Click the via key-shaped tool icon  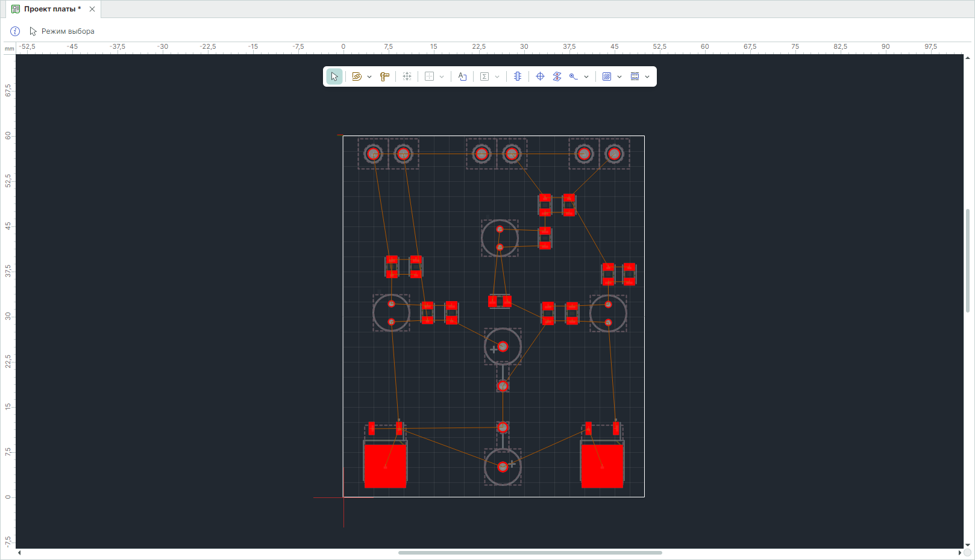point(574,76)
